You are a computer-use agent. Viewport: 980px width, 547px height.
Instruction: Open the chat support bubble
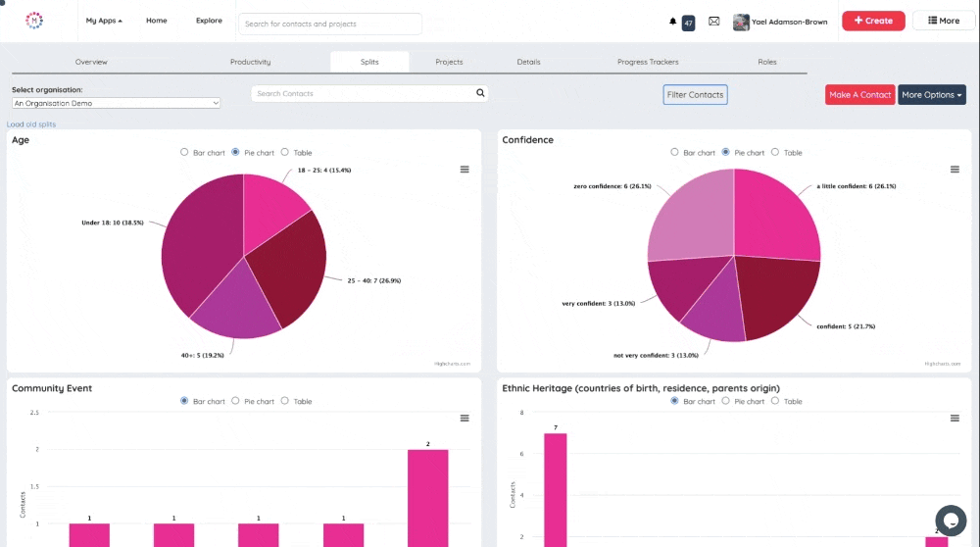point(951,521)
